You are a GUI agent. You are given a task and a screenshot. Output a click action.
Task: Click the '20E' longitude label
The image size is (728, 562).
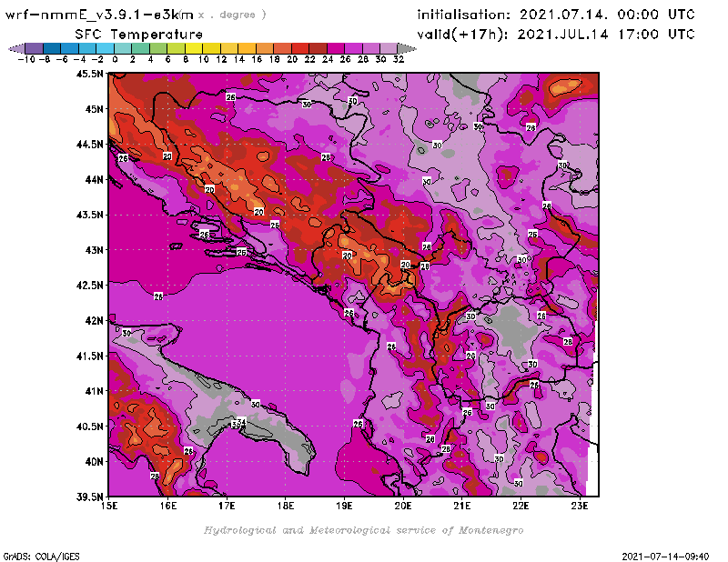(x=403, y=506)
